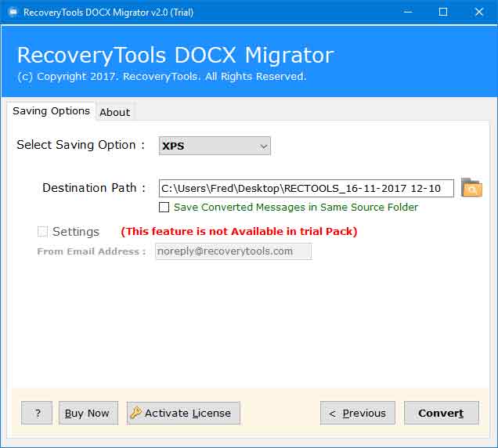The width and height of the screenshot is (498, 448).
Task: Toggle the disabled Settings checkbox
Action: (x=42, y=232)
